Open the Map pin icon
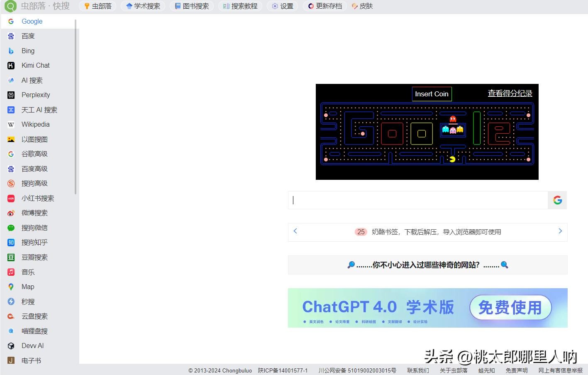The width and height of the screenshot is (588, 375). 11,287
